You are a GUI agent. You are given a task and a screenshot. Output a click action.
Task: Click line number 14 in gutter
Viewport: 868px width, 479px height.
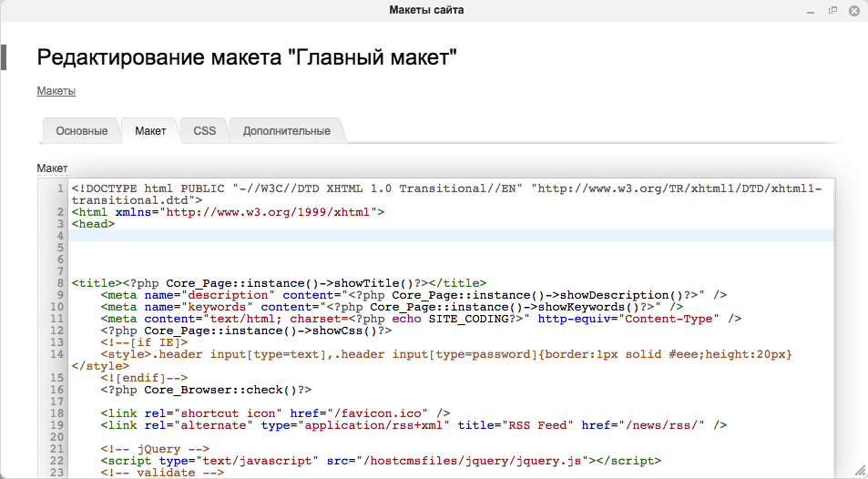57,354
